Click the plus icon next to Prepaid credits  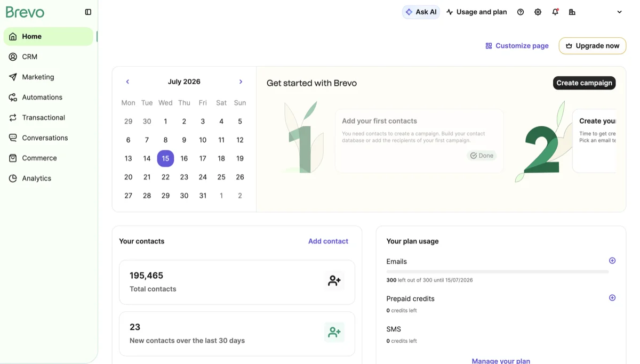pos(612,298)
